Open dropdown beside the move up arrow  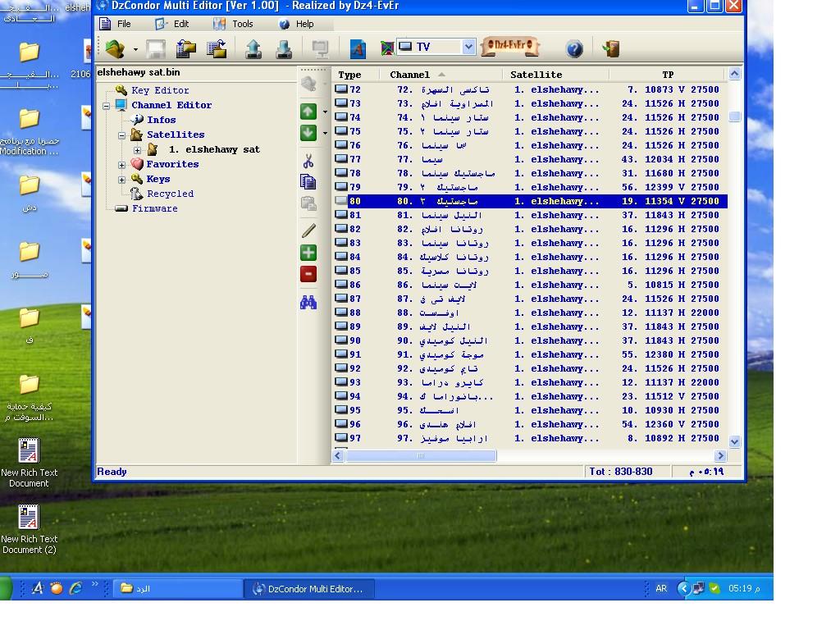tap(325, 112)
